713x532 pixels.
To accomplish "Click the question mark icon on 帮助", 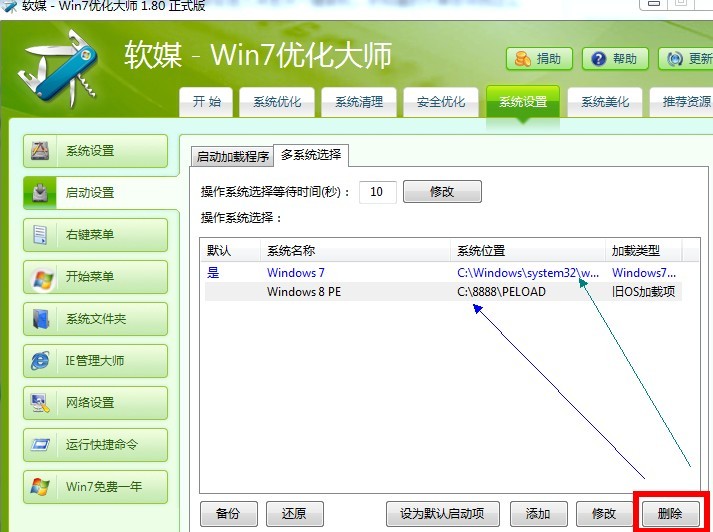I will [598, 59].
